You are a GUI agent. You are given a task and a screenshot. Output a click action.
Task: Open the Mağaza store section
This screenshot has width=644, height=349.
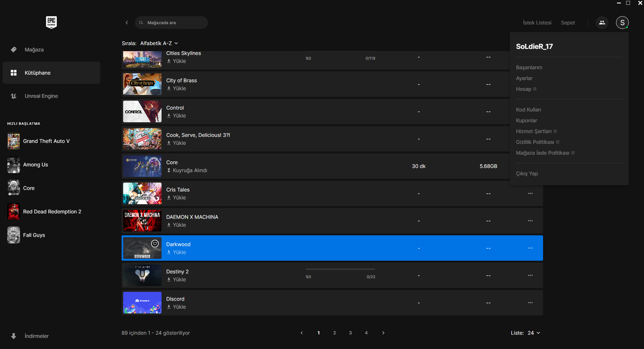[x=51, y=50]
